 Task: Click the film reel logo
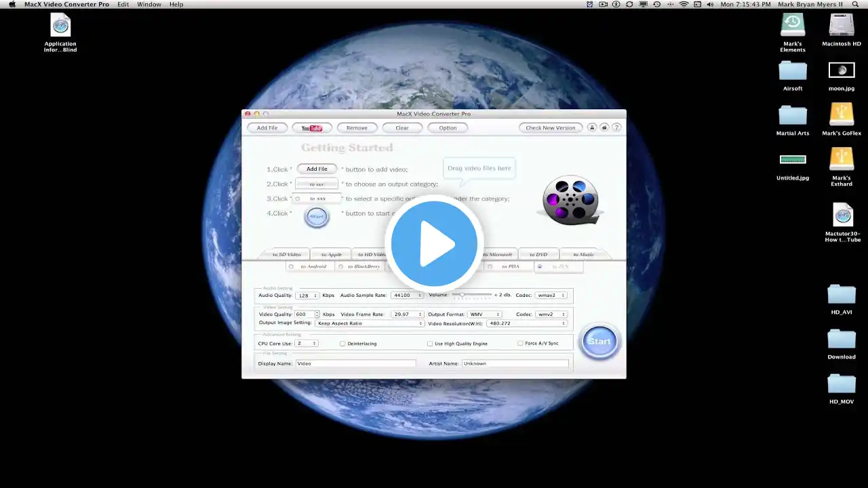(x=571, y=199)
